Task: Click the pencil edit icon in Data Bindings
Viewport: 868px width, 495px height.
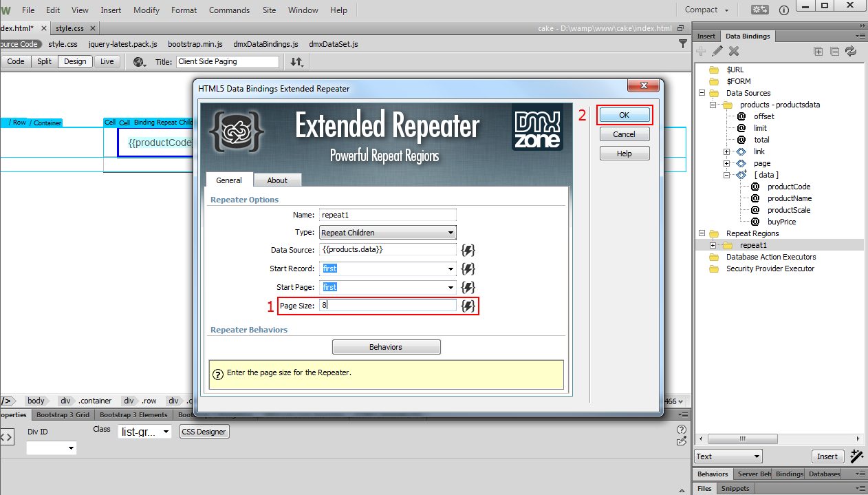Action: pos(717,51)
